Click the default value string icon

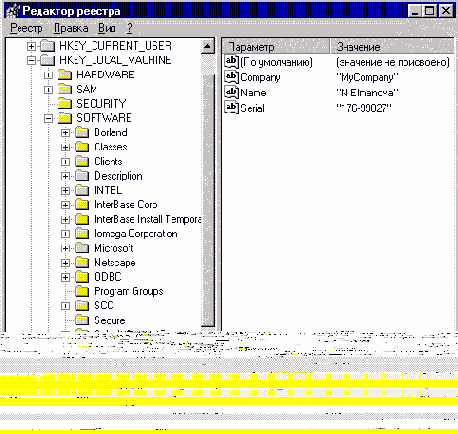232,62
